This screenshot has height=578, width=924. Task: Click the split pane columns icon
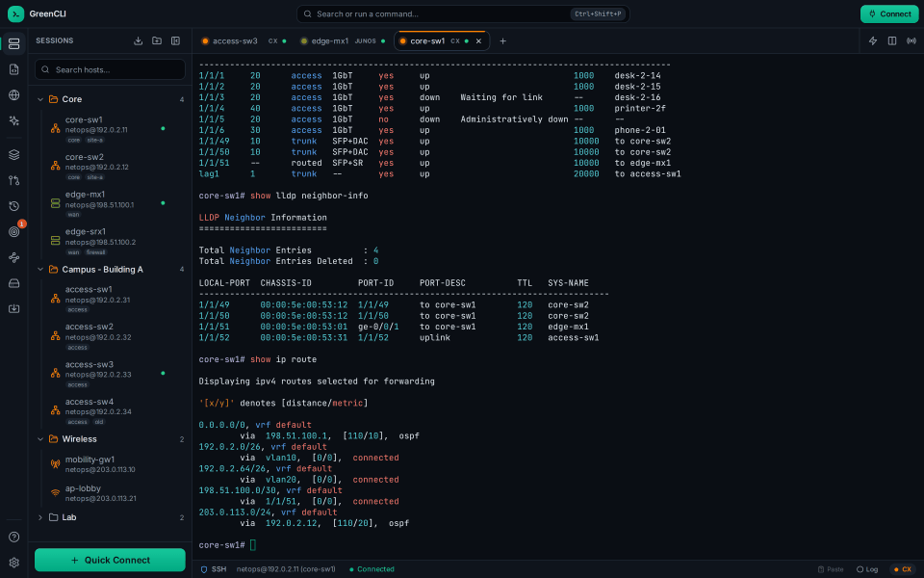(892, 40)
